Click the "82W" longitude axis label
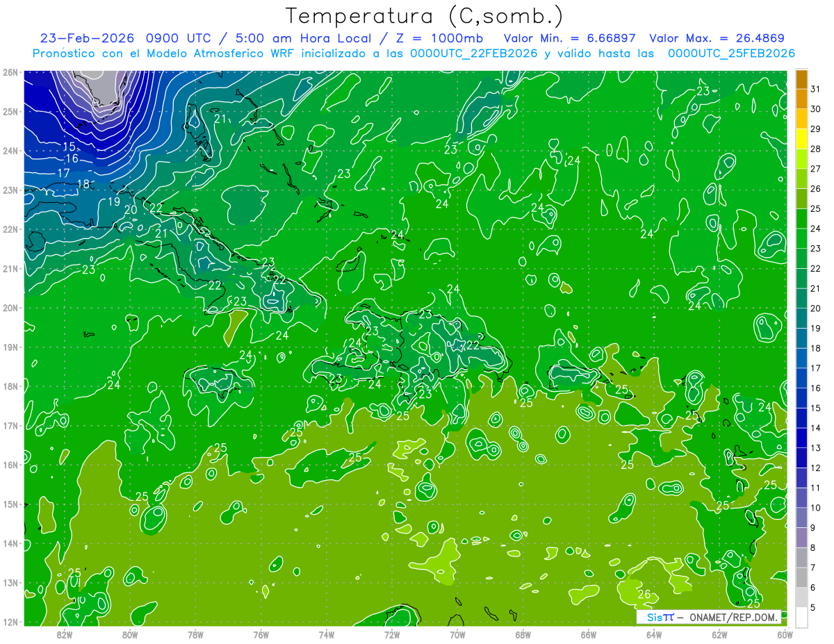The width and height of the screenshot is (834, 644). 65,634
